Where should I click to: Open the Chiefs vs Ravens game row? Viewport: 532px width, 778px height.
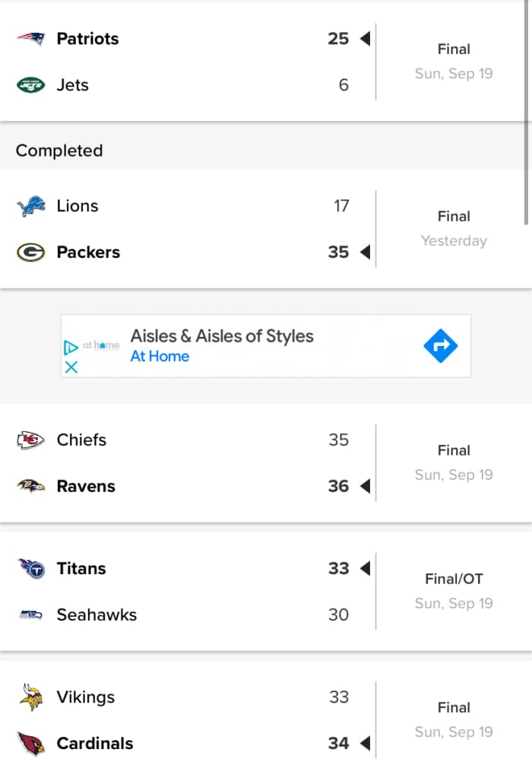228,462
